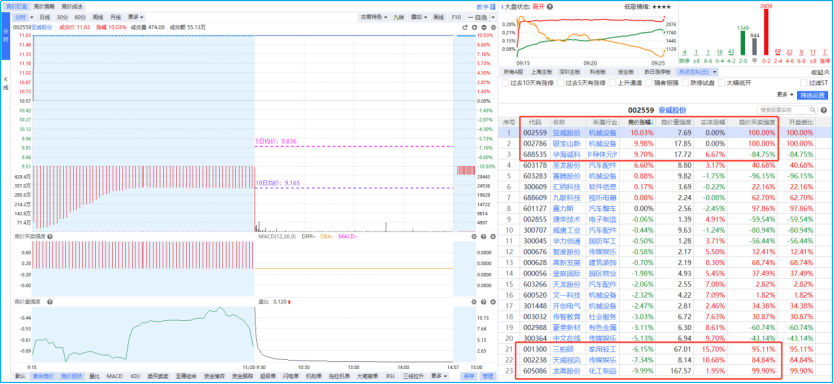Switch to the 竞价策略 tab
This screenshot has height=384, width=834.
[x=43, y=6]
